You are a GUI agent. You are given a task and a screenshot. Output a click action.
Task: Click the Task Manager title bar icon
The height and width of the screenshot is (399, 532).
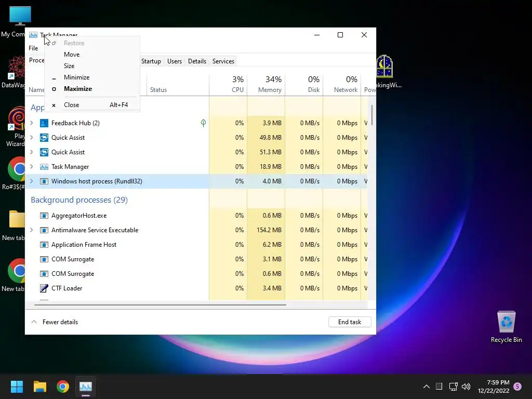pyautogui.click(x=33, y=35)
